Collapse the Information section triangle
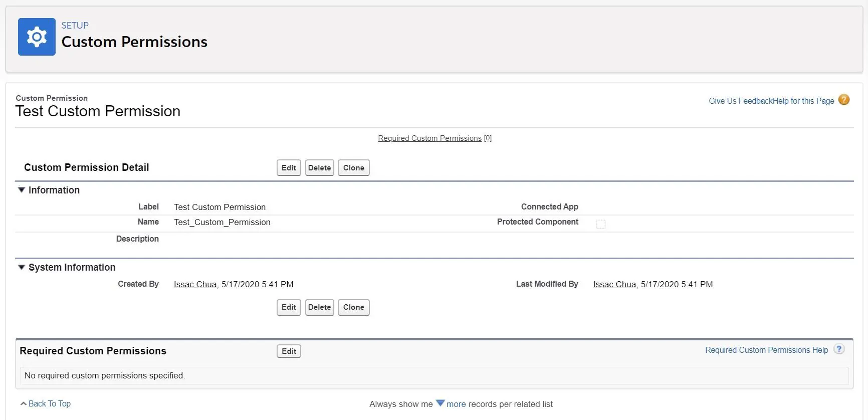The image size is (868, 420). click(x=21, y=190)
